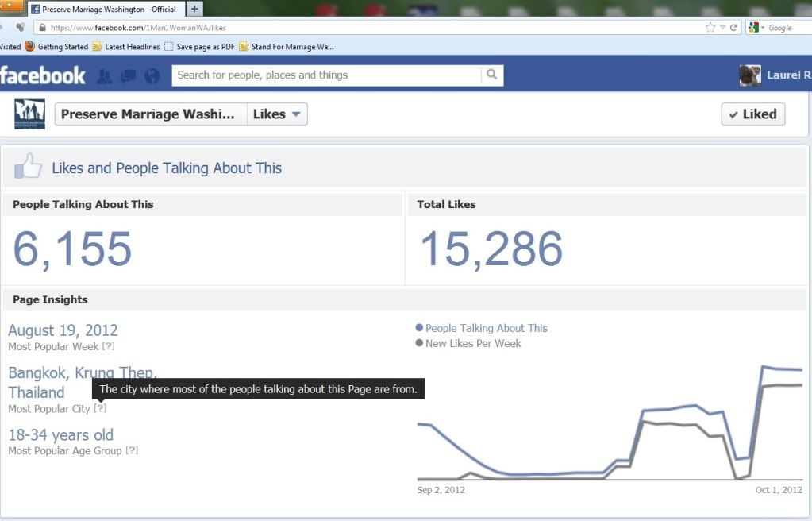Click the Save page as PDF bookmark
The image size is (812, 521).
(206, 47)
